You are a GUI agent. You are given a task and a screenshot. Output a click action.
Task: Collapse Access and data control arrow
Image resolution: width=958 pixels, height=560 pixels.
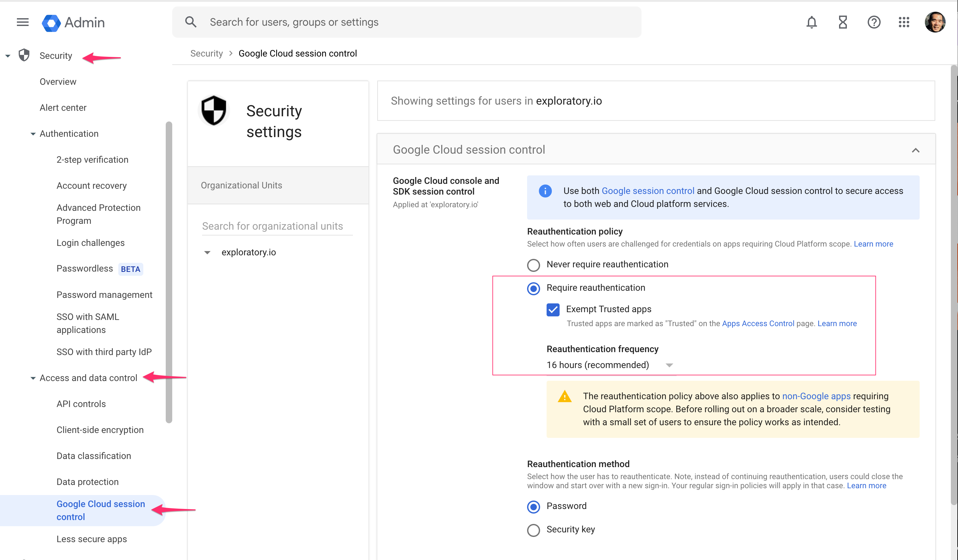pos(33,378)
